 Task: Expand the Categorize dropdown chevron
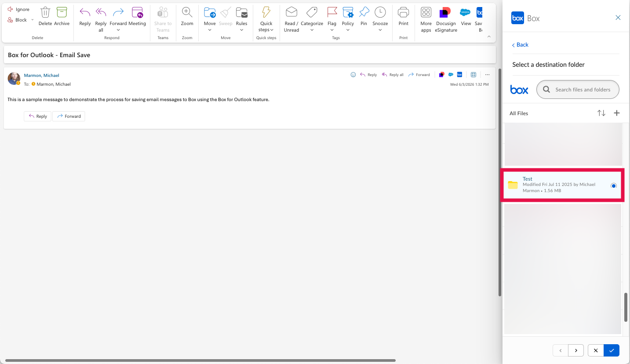312,30
